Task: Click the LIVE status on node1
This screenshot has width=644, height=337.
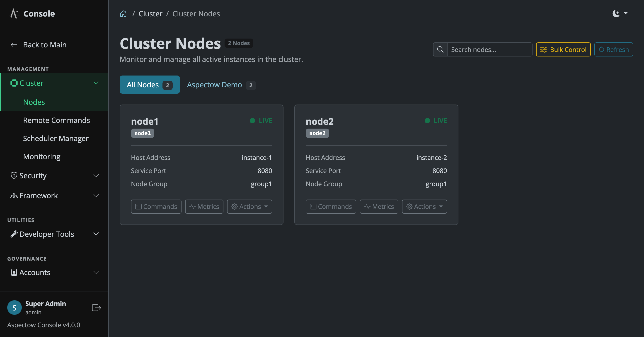Action: pos(261,121)
